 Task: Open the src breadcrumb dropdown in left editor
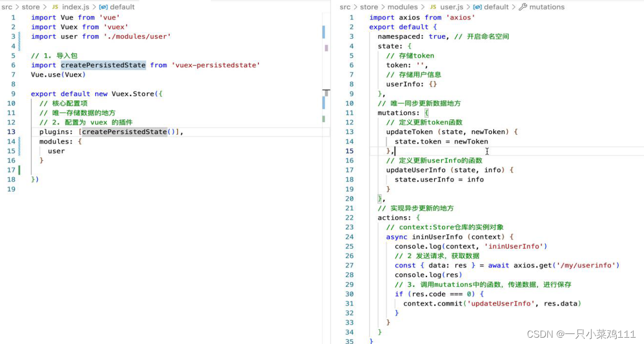[7, 7]
